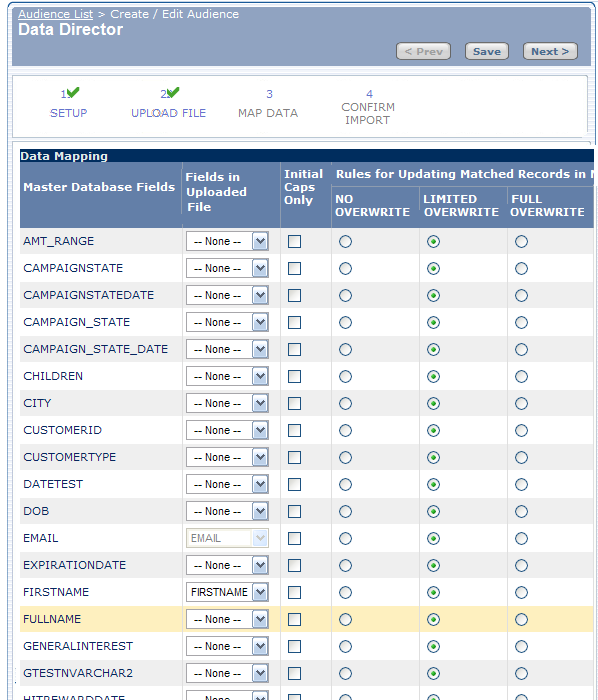The height and width of the screenshot is (700, 598).
Task: Select NO OVERWRITE for GTESTNVARCHAR2
Action: [345, 673]
